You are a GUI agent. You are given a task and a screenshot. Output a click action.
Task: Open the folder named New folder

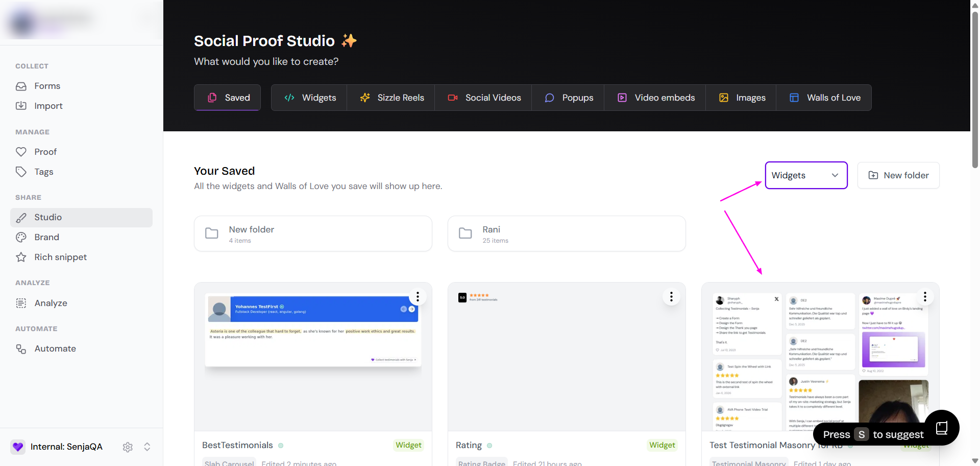313,234
